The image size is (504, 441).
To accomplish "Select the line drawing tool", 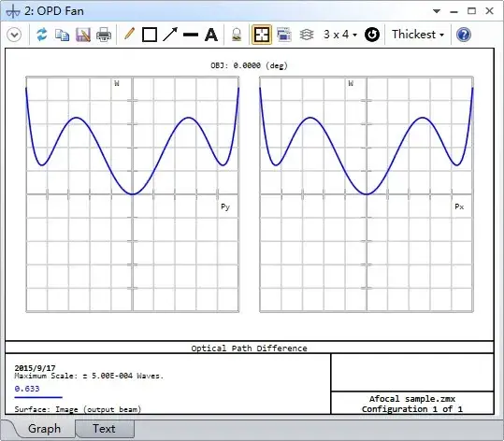I will (191, 35).
